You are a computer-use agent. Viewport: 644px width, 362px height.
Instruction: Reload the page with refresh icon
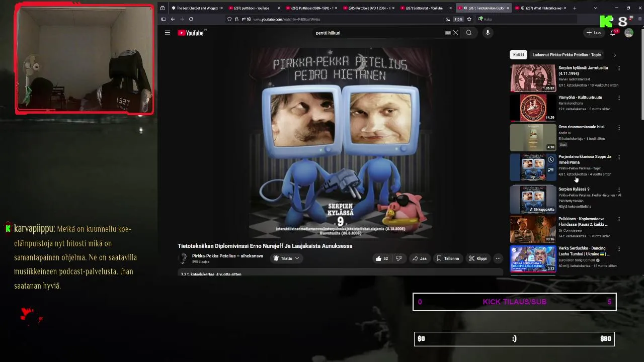coord(191,19)
